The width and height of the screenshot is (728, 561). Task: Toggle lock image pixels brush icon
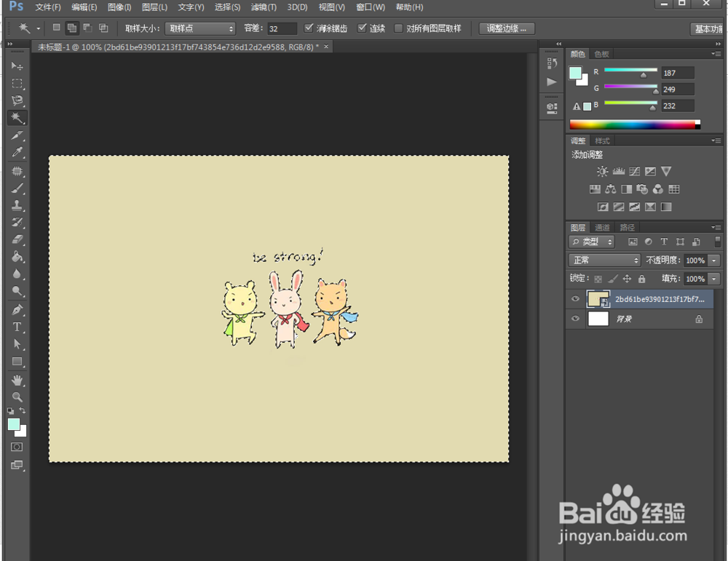(613, 279)
